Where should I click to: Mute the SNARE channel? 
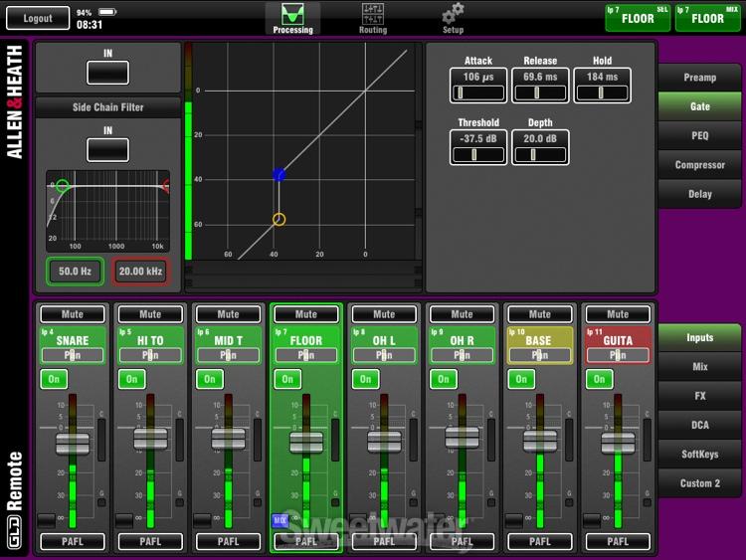point(73,314)
